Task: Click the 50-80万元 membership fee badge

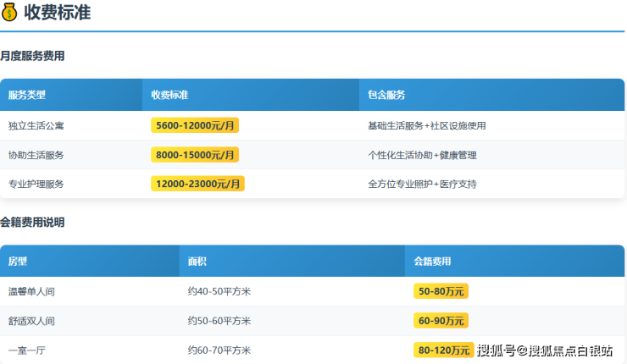Action: [x=441, y=291]
